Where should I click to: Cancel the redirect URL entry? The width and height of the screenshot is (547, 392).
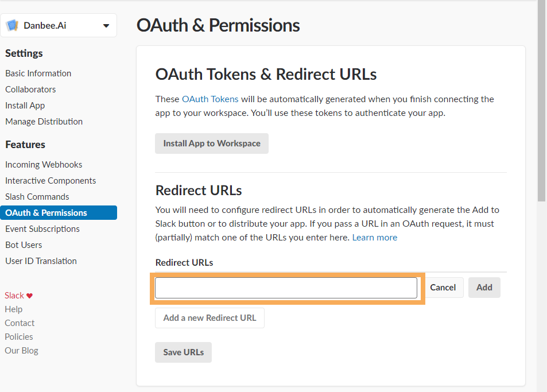[x=443, y=288]
